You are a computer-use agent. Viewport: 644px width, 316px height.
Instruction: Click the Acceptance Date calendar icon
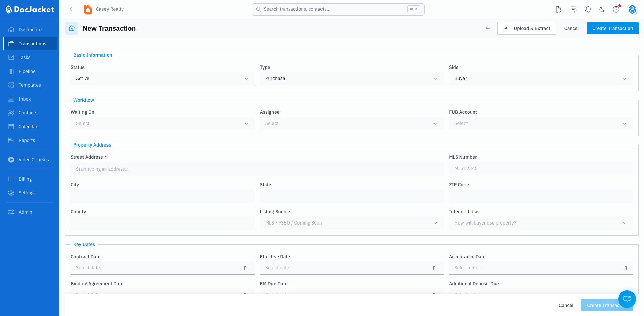point(625,268)
